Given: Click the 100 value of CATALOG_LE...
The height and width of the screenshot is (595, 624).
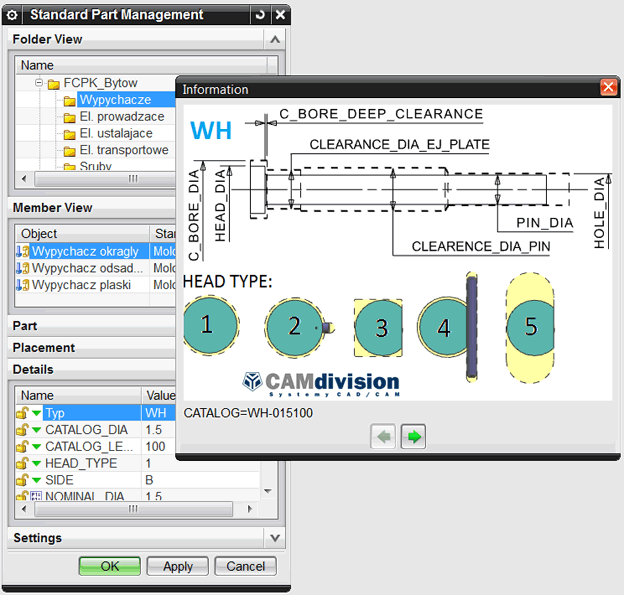Looking at the screenshot, I should (155, 447).
